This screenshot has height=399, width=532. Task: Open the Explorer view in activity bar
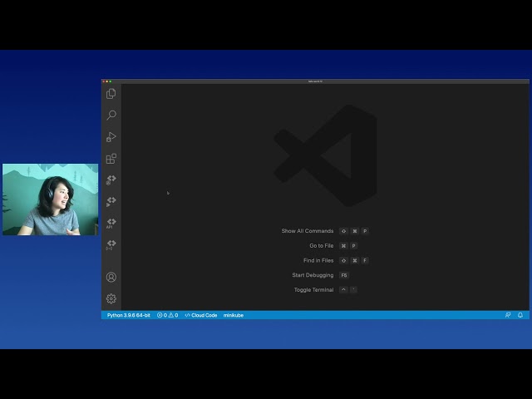[111, 94]
